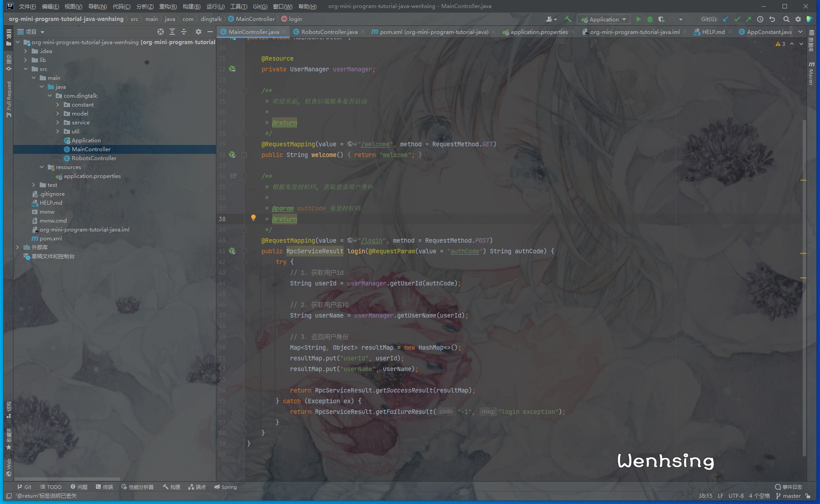The height and width of the screenshot is (504, 820).
Task: Switch to the RobotsController.java tab
Action: 329,32
